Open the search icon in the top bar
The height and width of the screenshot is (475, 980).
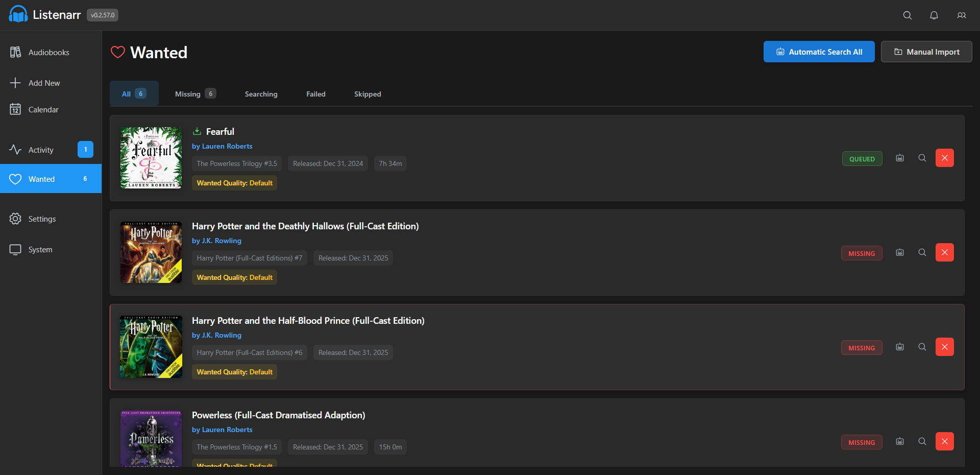coord(908,15)
